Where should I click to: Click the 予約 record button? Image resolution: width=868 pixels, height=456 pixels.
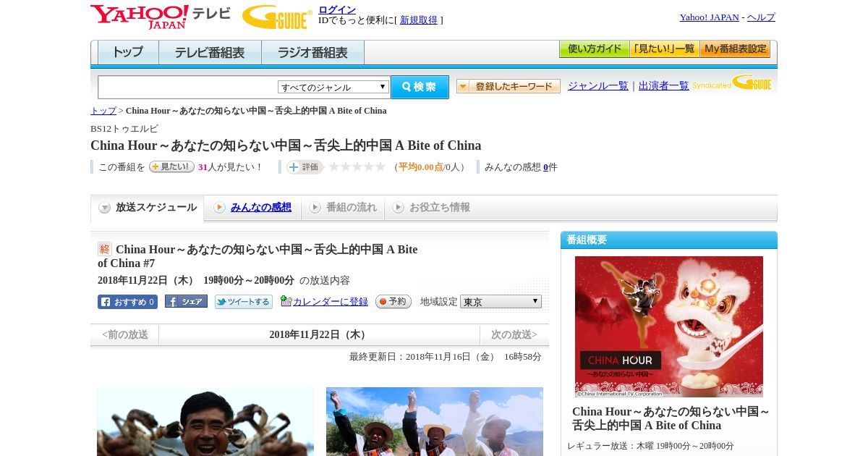pos(393,302)
